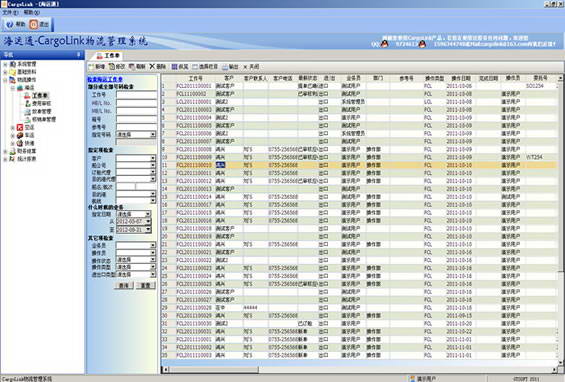Viewport: 565px width, 382px height.
Task: Select row with work number FCL2011100001
Action: tap(359, 86)
